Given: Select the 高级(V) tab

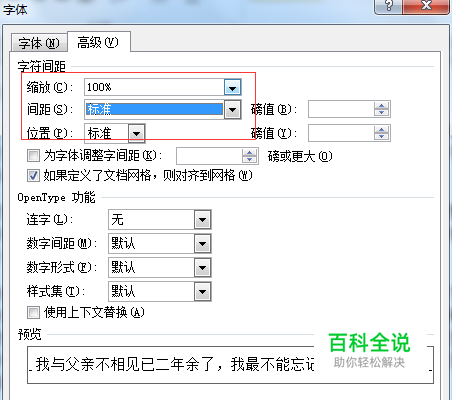Looking at the screenshot, I should [x=98, y=42].
